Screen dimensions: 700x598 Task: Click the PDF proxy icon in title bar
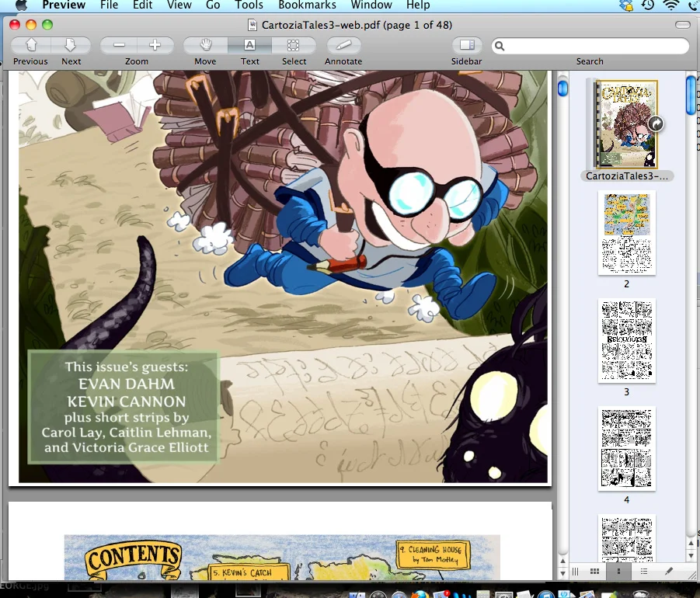click(x=252, y=25)
